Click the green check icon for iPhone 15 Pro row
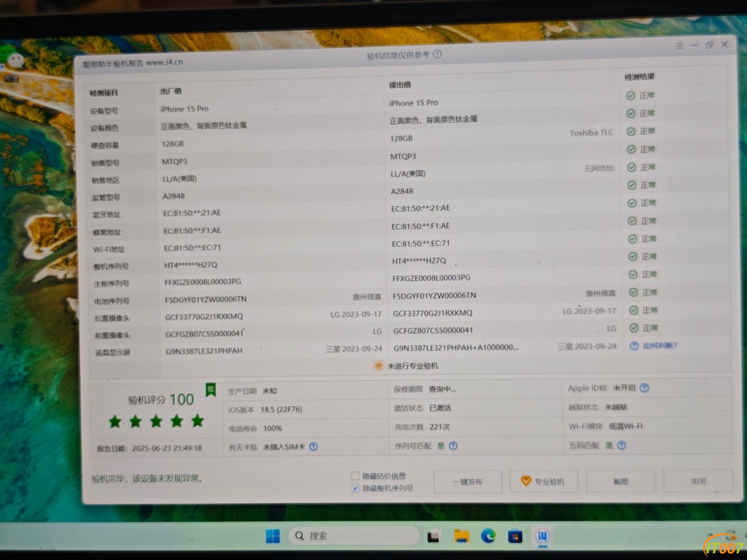 [630, 95]
